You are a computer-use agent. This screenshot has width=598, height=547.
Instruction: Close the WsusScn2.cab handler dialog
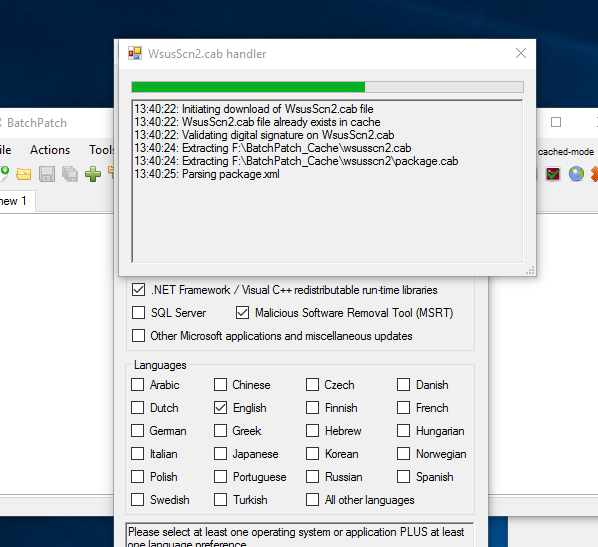pos(521,53)
